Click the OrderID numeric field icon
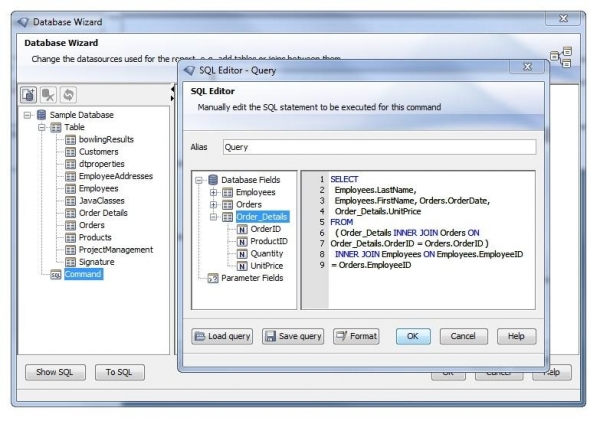Image resolution: width=600 pixels, height=421 pixels. pyautogui.click(x=242, y=228)
